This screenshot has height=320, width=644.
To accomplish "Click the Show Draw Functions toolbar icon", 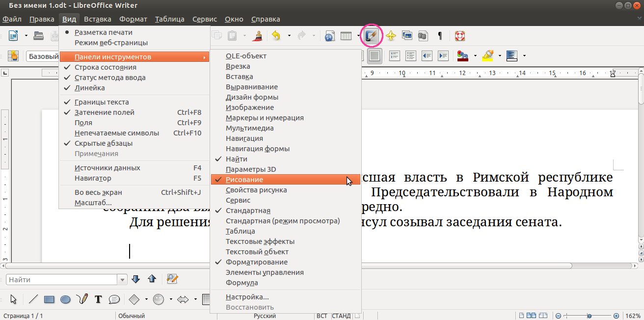I will coord(371,36).
